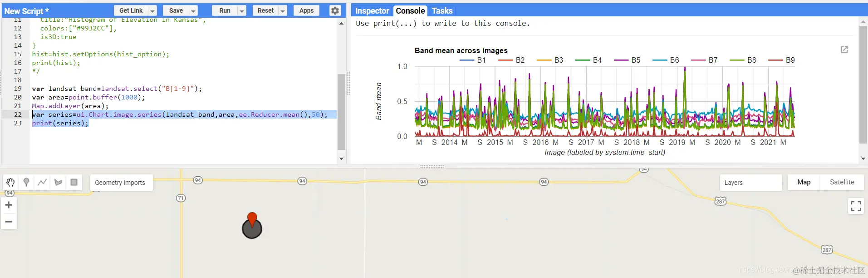This screenshot has width=868, height=278.
Task: Click line 15 hist.setOptions code
Action: (x=100, y=54)
